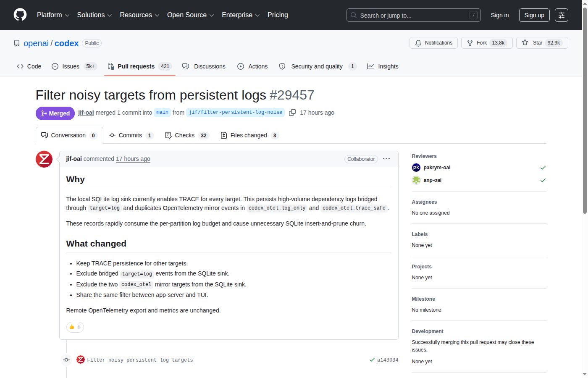The image size is (588, 378).
Task: Open the Actions tab
Action: click(252, 66)
